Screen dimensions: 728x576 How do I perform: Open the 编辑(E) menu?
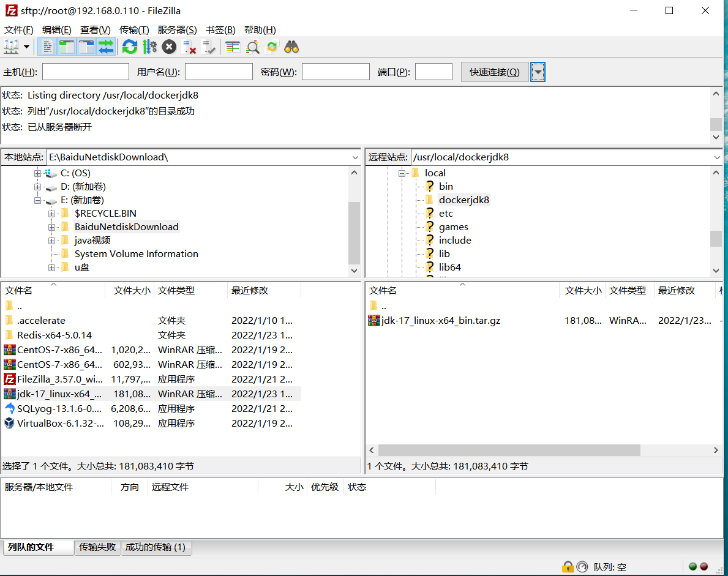[57, 30]
